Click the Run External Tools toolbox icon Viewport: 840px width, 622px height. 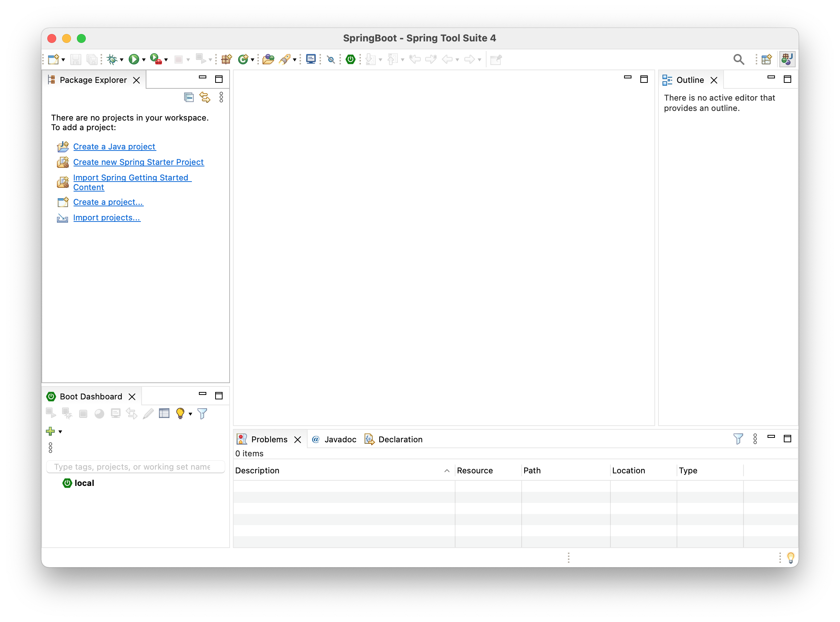tap(155, 59)
